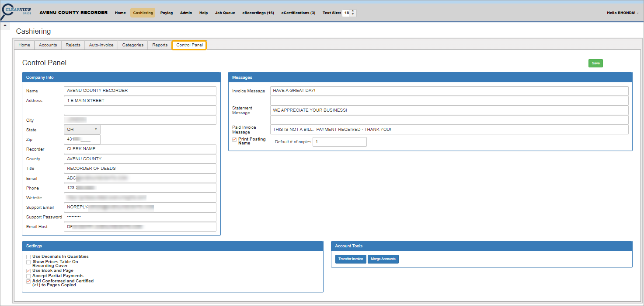Open the Hello RHONDA user menu
644x306 pixels.
[x=623, y=13]
